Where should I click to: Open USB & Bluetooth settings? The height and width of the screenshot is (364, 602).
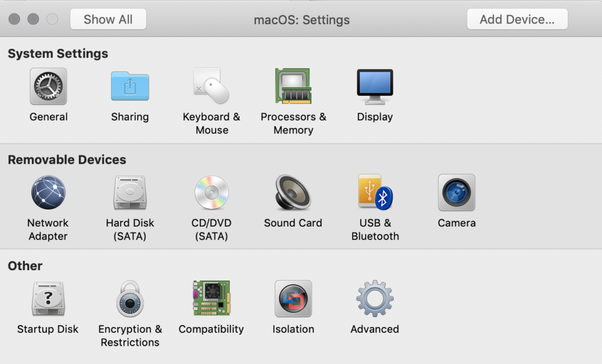[x=375, y=193]
